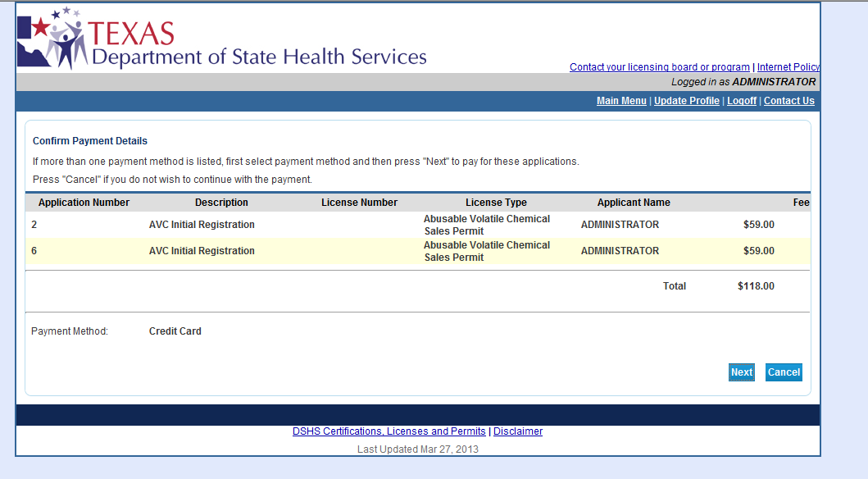Select application number 6 row

[34, 251]
